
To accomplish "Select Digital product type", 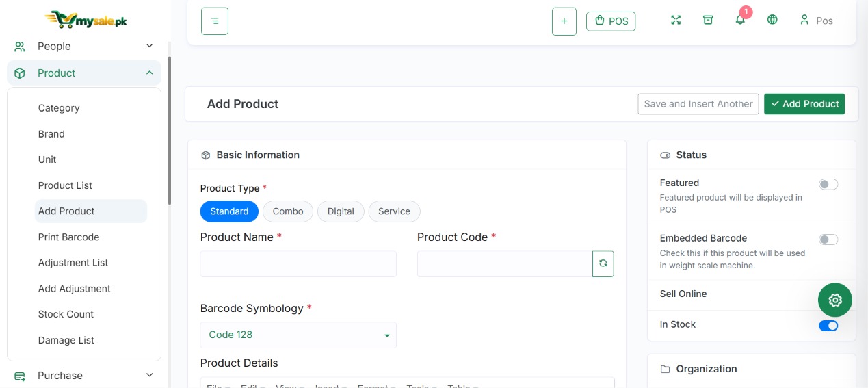I will (x=341, y=211).
